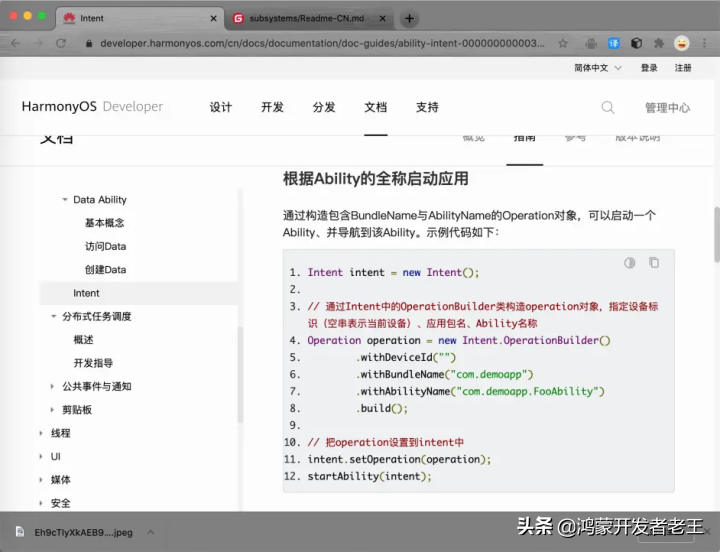Click the page vertical scrollbar

(717, 234)
